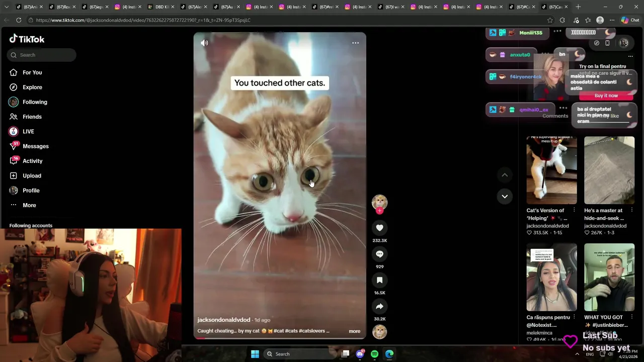Save video with bookmark icon
644x362 pixels.
pos(379,280)
